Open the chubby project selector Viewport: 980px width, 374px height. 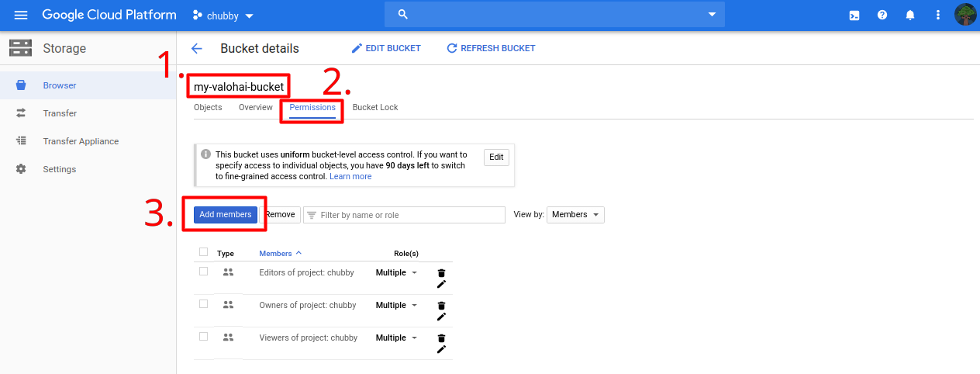[x=223, y=16]
